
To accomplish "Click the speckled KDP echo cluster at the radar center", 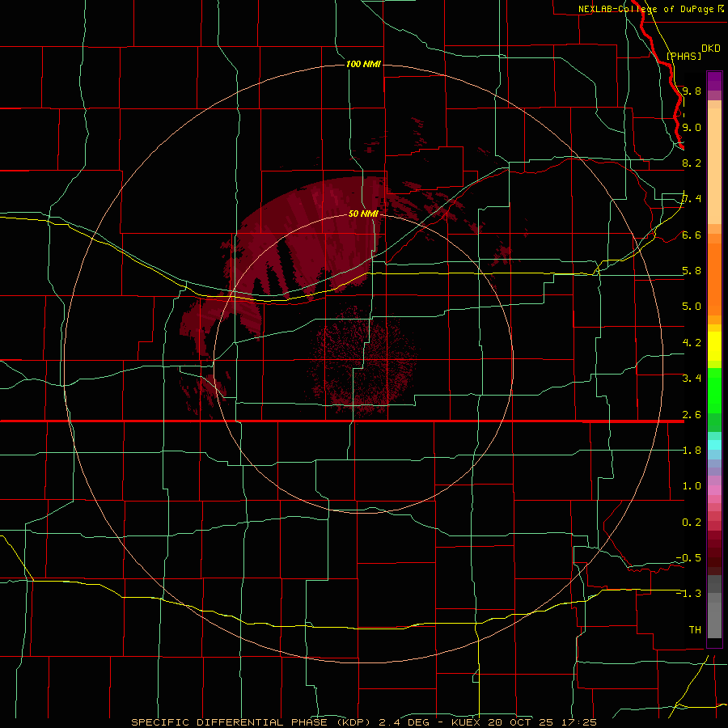I will [364, 362].
